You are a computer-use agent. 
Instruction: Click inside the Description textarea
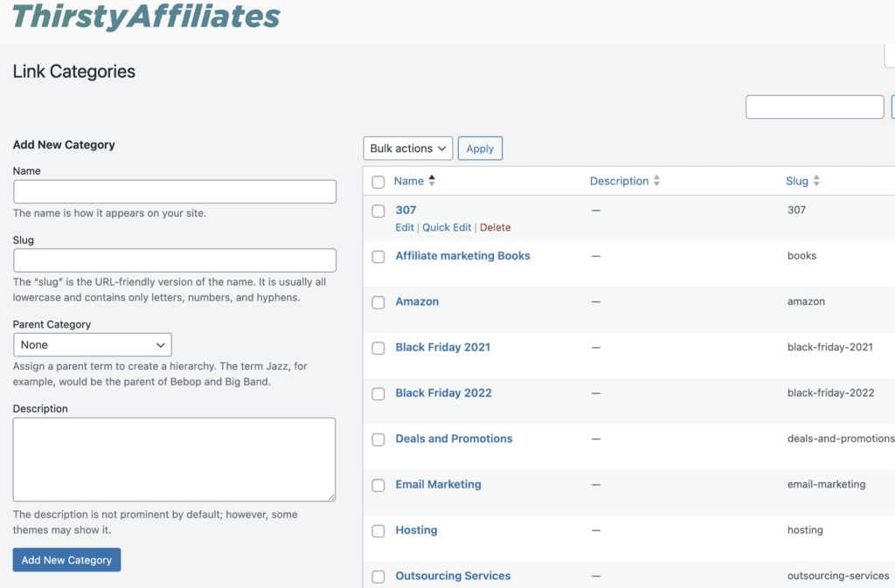(175, 459)
